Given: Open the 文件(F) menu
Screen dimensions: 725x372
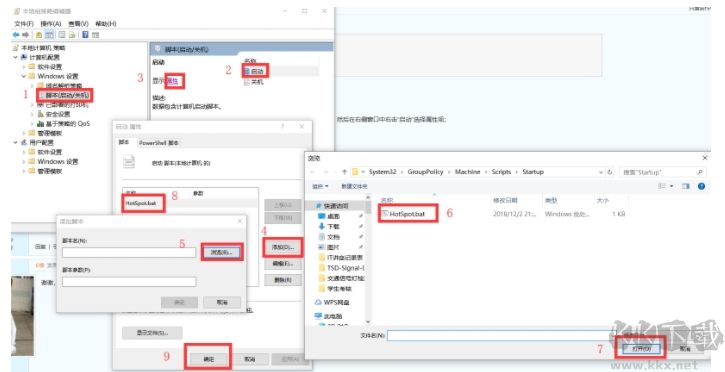Looking at the screenshot, I should point(24,24).
